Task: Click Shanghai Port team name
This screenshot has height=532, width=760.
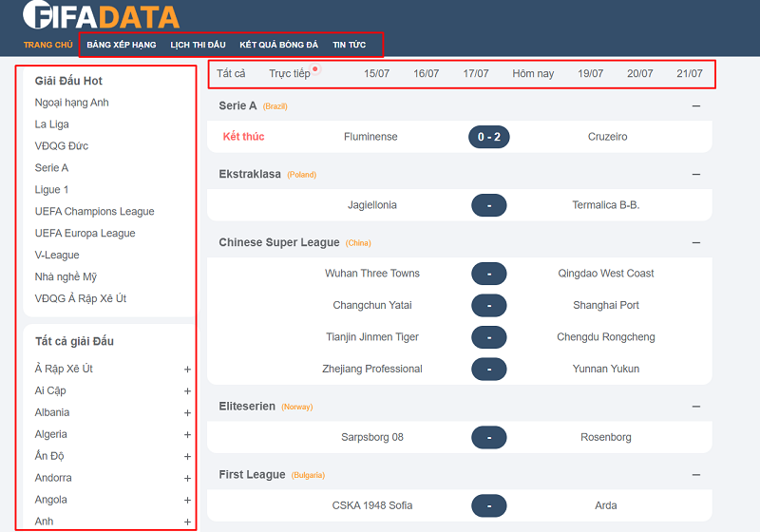Action: point(606,305)
